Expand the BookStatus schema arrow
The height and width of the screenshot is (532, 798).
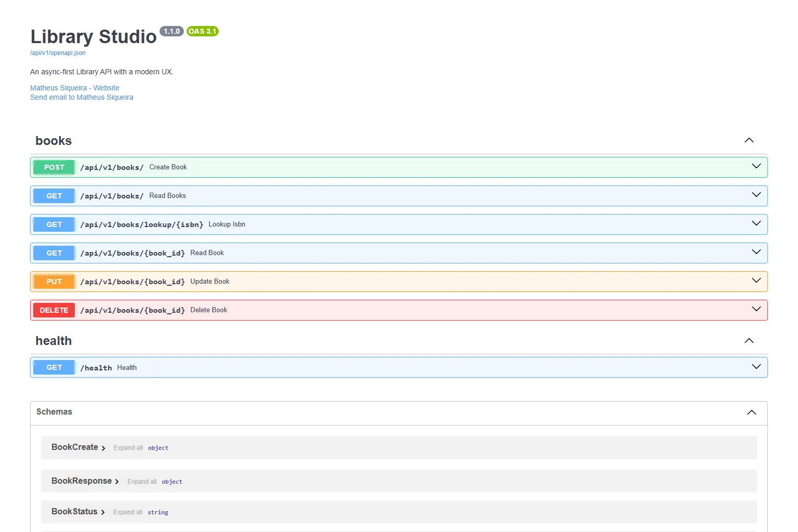pos(103,512)
